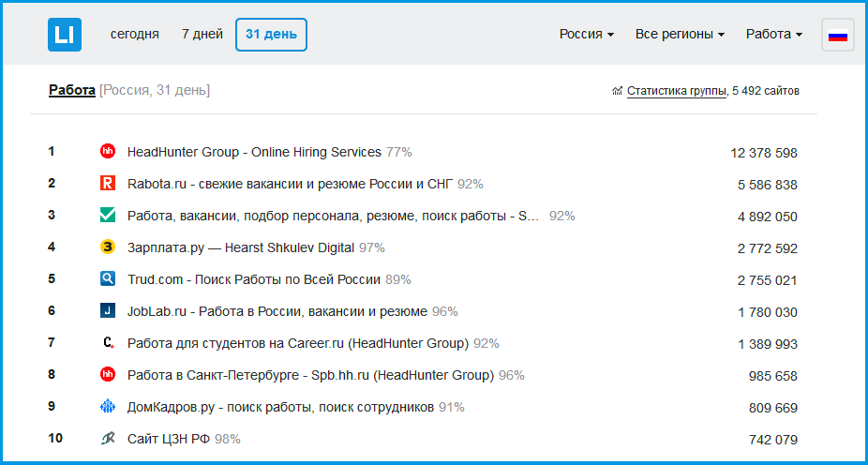Viewport: 868px width, 465px height.
Task: Click the 2 755 021 visitor count
Action: 768,280
